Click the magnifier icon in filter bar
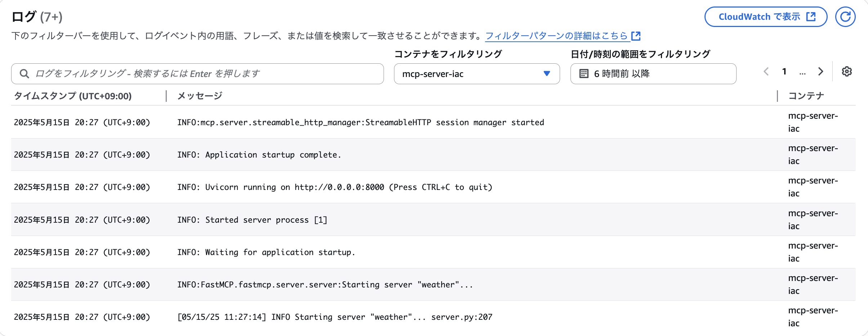 [x=24, y=73]
